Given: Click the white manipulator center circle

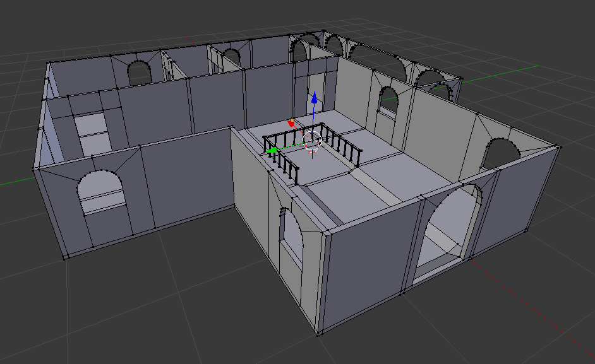Looking at the screenshot, I should point(313,141).
